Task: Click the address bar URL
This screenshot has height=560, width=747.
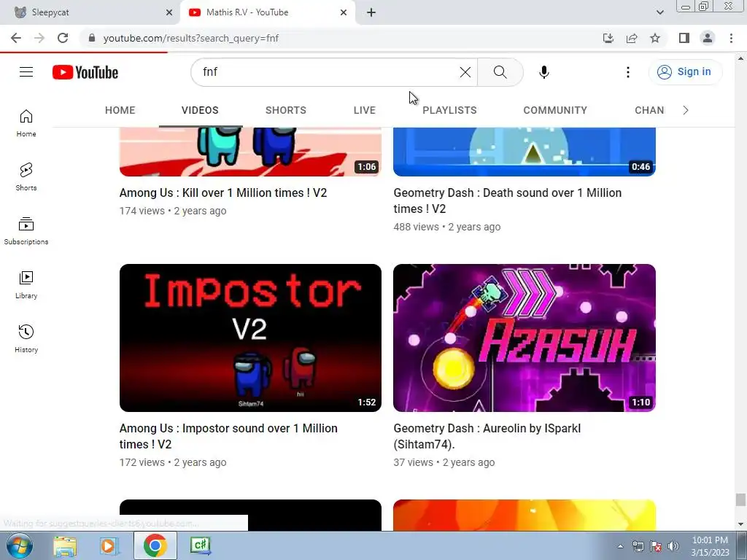Action: coord(191,38)
